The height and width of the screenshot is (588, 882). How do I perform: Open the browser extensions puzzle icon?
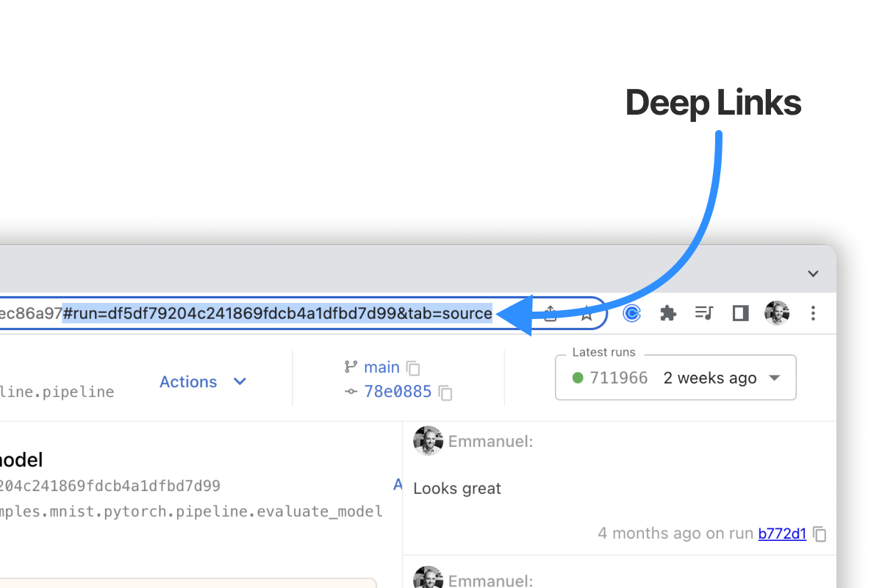(x=667, y=312)
